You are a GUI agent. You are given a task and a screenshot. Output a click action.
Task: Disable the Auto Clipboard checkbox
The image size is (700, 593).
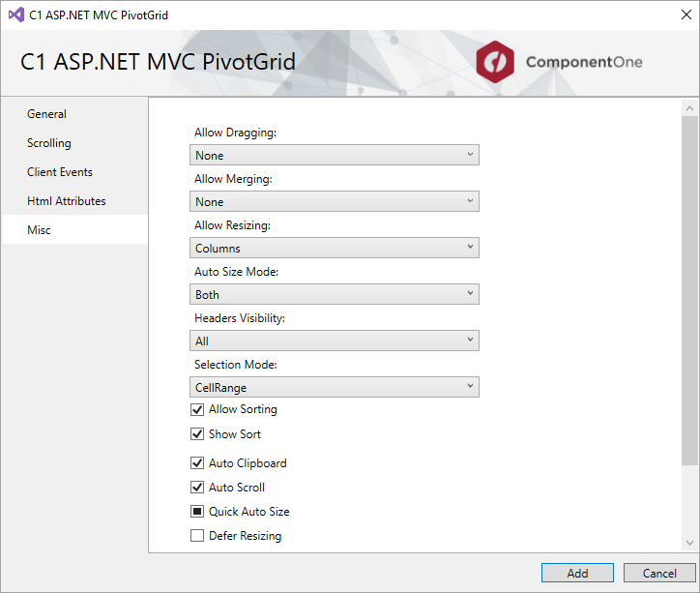pos(197,463)
